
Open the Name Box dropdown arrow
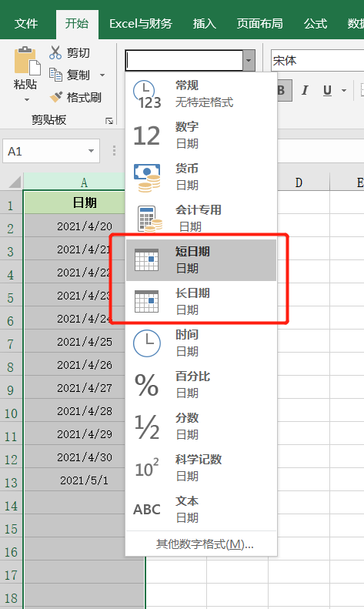[x=92, y=151]
